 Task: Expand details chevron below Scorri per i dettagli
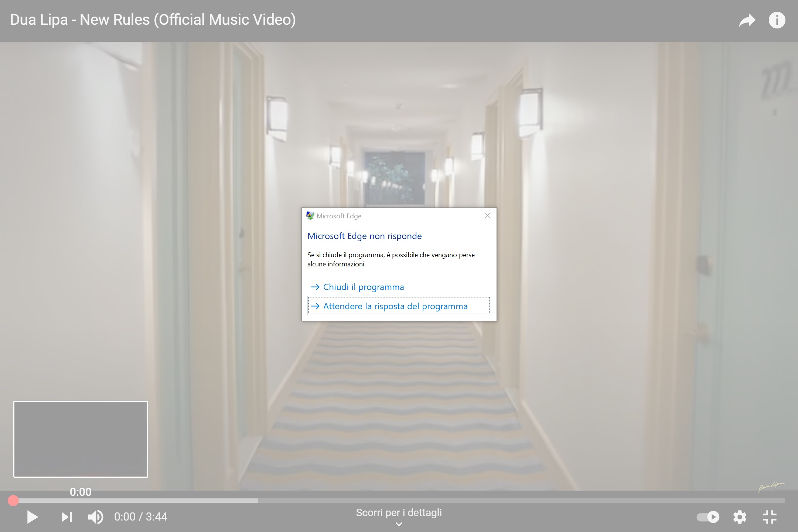click(x=399, y=524)
